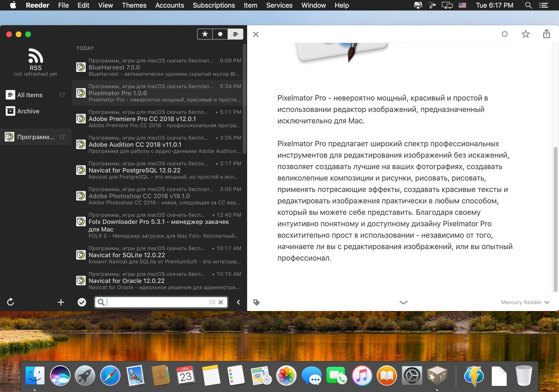Click the article tag icon
Image resolution: width=559 pixels, height=392 pixels.
tap(256, 302)
